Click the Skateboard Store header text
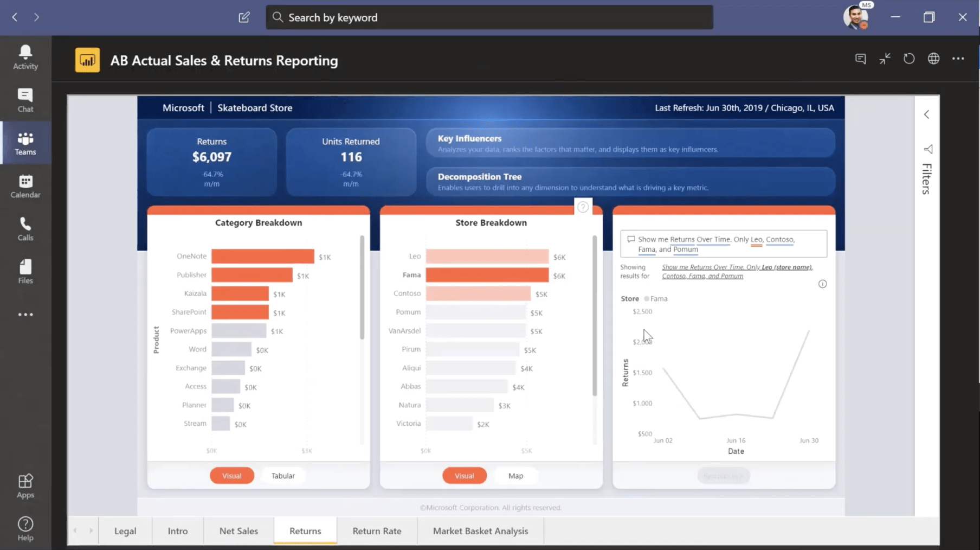The height and width of the screenshot is (550, 980). (x=255, y=108)
